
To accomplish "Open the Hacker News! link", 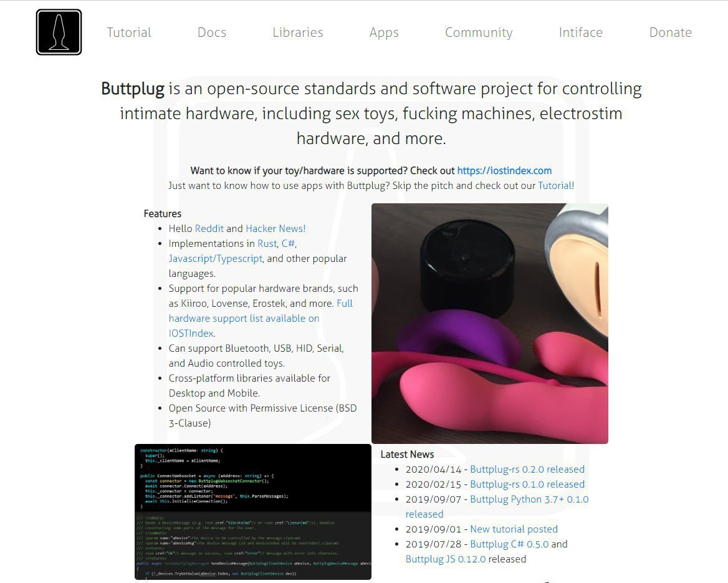I will click(x=275, y=229).
